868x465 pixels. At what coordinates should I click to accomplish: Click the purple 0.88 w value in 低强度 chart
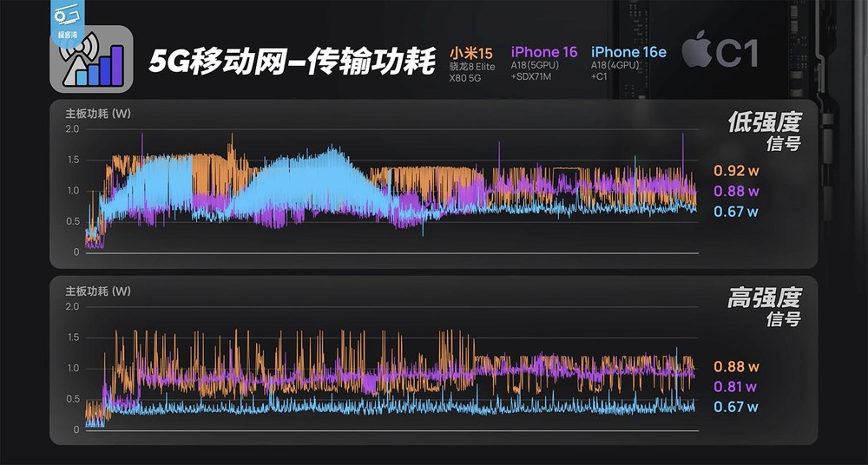click(736, 192)
